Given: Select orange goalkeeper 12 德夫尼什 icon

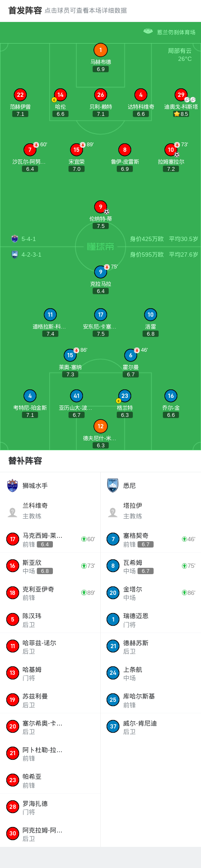Looking at the screenshot, I should (x=100, y=426).
